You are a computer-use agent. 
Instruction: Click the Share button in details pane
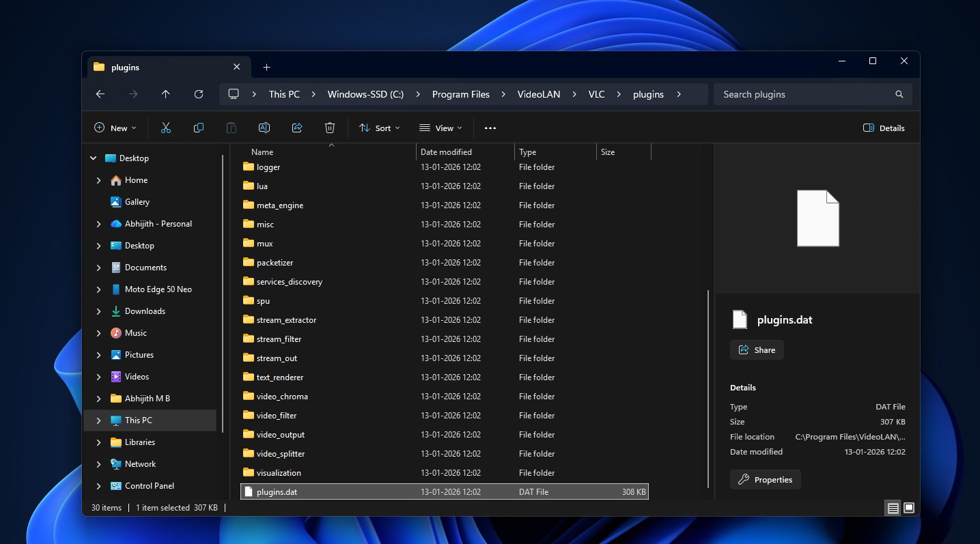click(x=757, y=350)
